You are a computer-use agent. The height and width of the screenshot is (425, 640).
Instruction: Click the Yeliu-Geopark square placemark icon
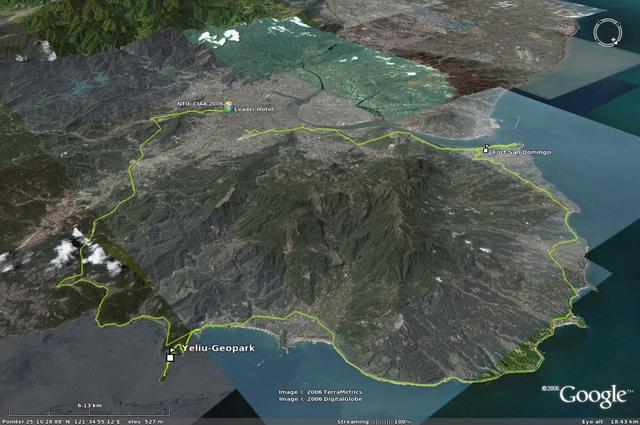(170, 357)
